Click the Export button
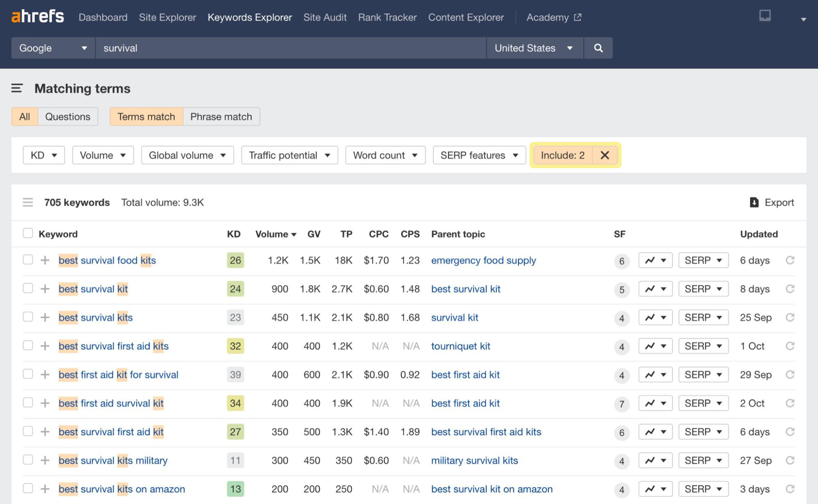This screenshot has width=818, height=504. pyautogui.click(x=772, y=202)
